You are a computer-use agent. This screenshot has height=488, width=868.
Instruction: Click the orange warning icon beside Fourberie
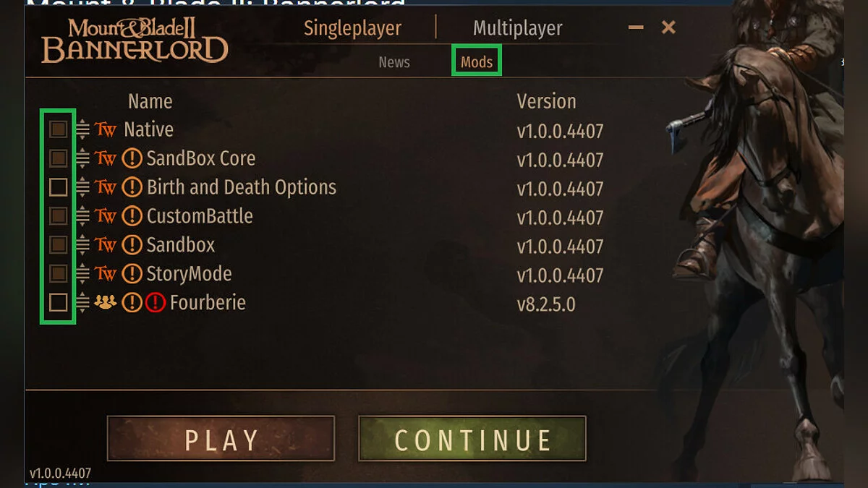click(x=132, y=303)
